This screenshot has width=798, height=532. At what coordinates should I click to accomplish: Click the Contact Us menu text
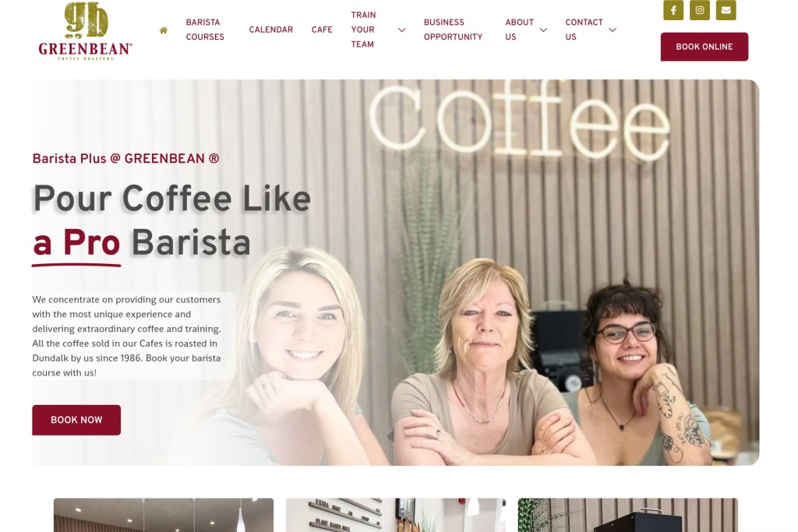(x=584, y=30)
